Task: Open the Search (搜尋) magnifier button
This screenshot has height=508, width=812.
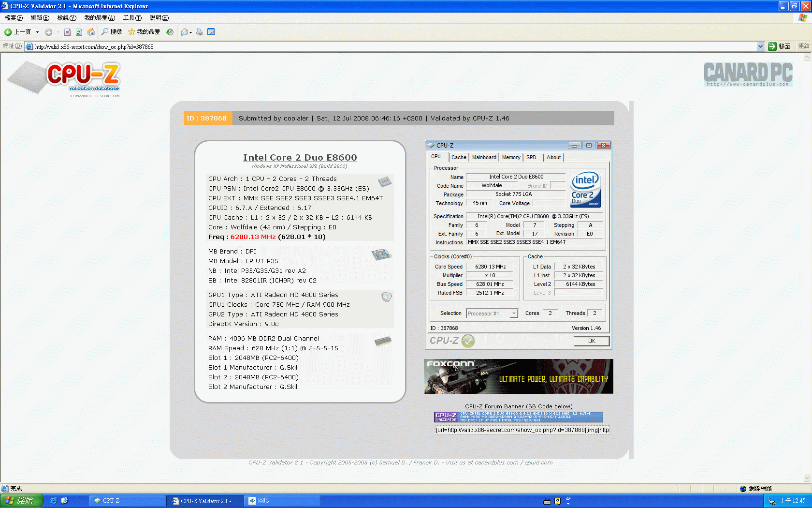Action: pos(111,32)
